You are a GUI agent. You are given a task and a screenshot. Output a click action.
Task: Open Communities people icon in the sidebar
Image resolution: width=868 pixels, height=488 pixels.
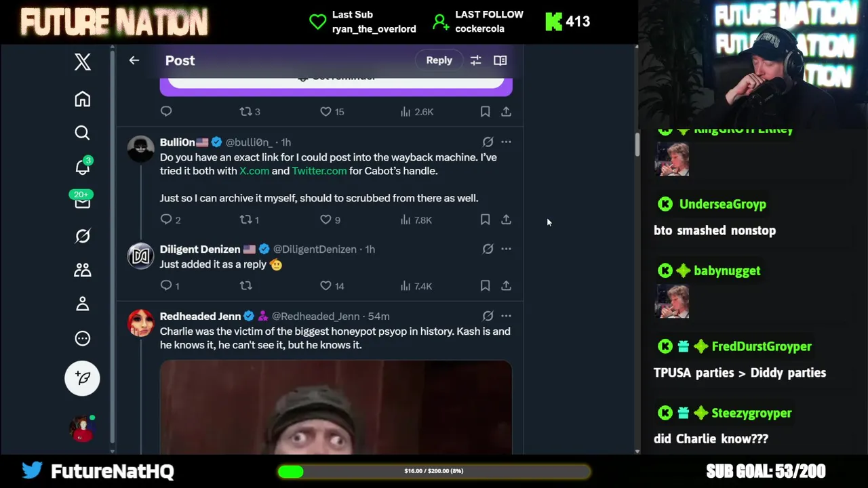82,270
